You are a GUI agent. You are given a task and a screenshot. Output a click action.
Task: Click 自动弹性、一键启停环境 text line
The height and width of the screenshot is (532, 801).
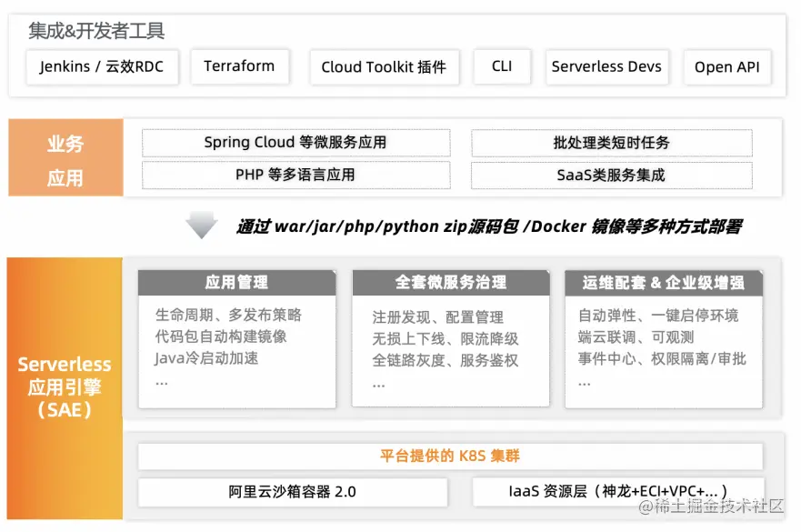[x=658, y=316]
